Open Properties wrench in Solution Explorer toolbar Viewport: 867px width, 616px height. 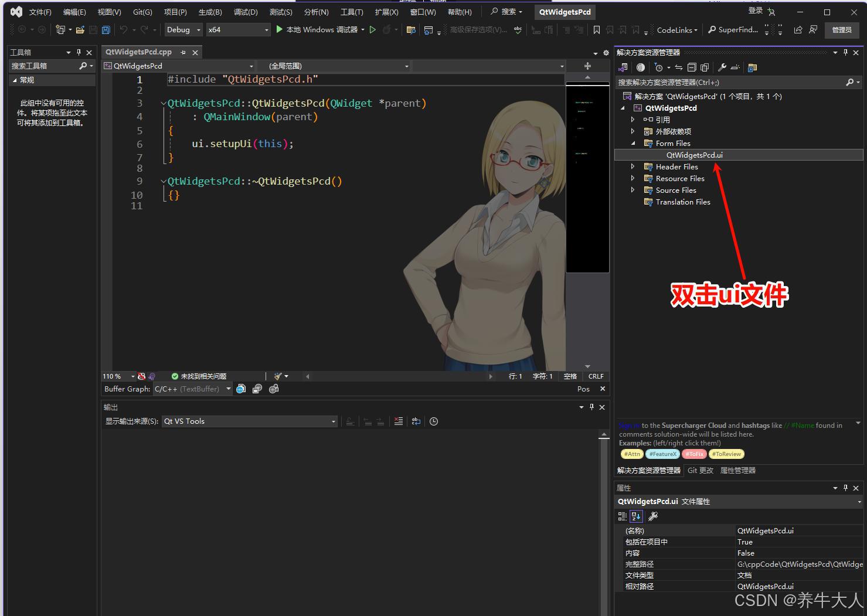722,67
